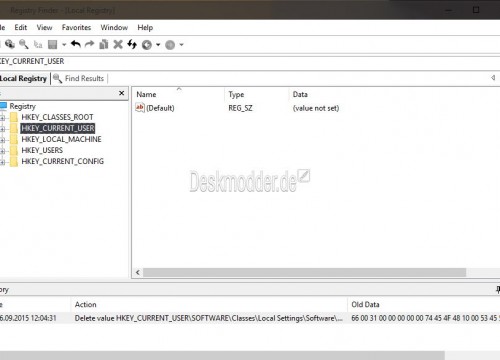Viewport: 500px width, 360px height.
Task: Click the Save floppy disk icon
Action: [53, 44]
